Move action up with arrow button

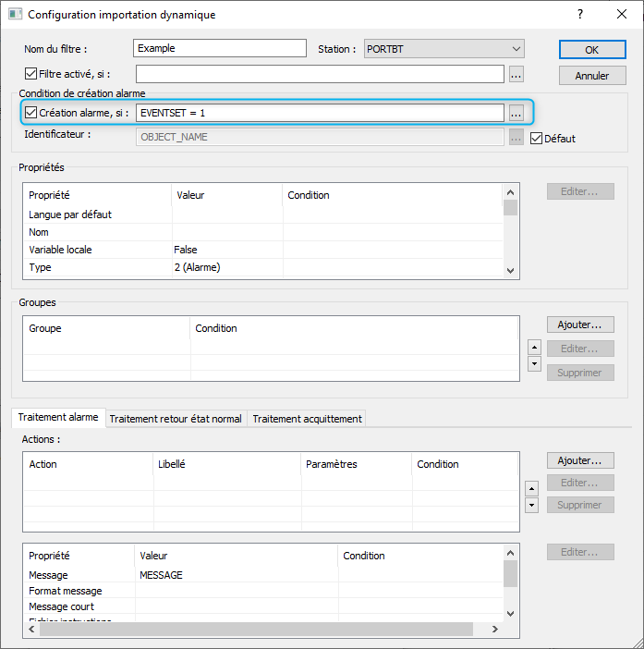tap(532, 488)
